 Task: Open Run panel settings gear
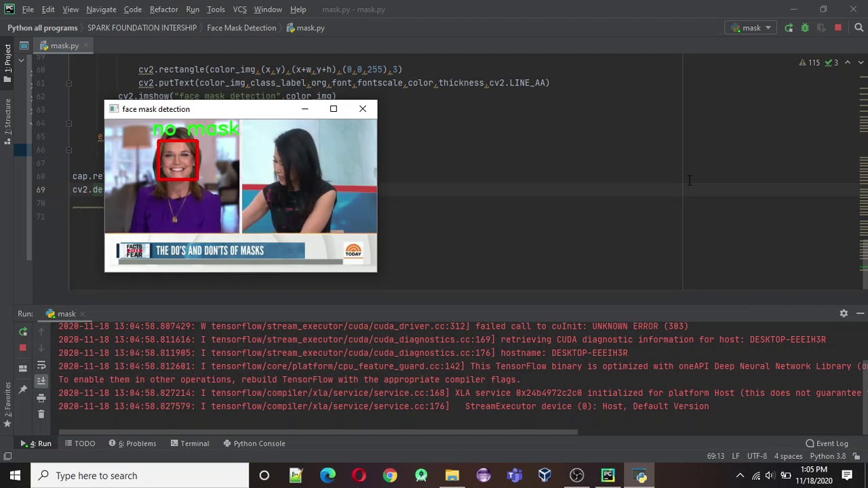tap(844, 313)
